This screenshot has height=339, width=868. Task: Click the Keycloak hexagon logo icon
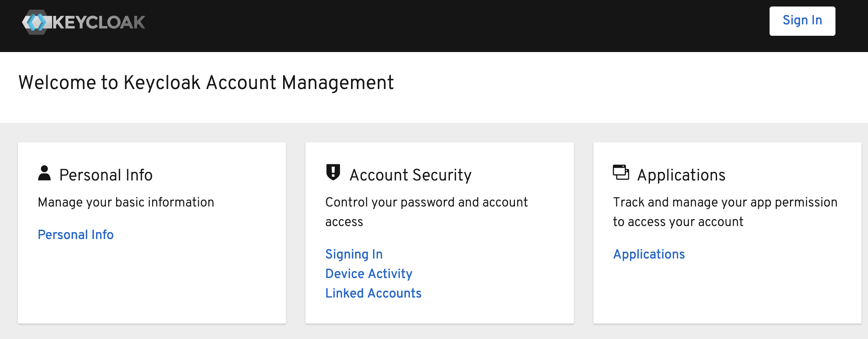point(37,22)
